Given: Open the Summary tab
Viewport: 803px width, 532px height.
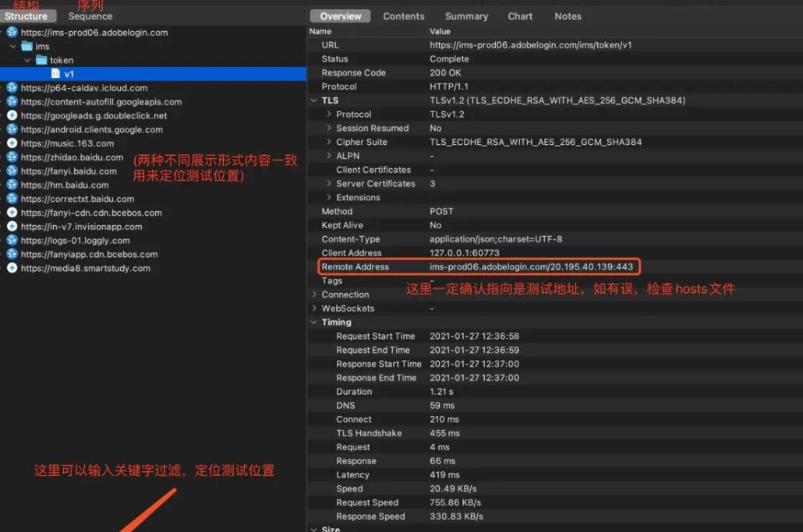Looking at the screenshot, I should 466,16.
